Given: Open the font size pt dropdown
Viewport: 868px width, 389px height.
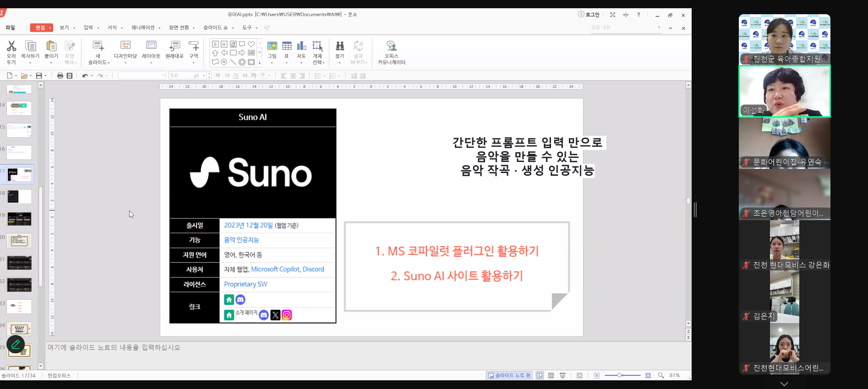Looking at the screenshot, I should click(x=204, y=76).
